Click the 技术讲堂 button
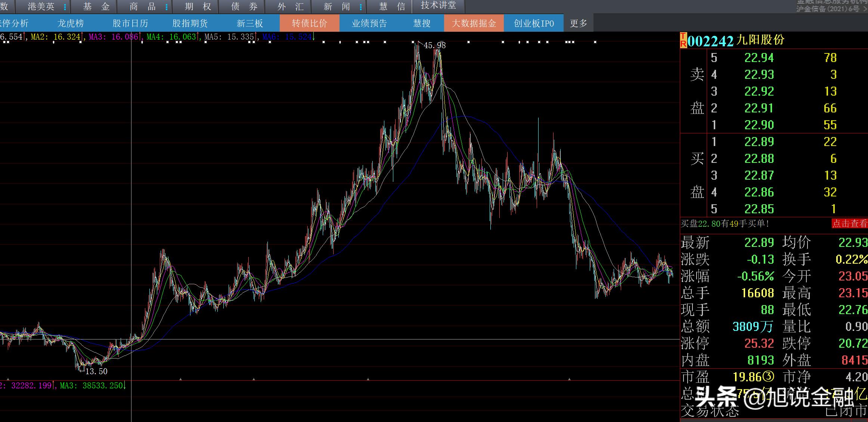Viewport: 868px width, 422px height. point(438,6)
